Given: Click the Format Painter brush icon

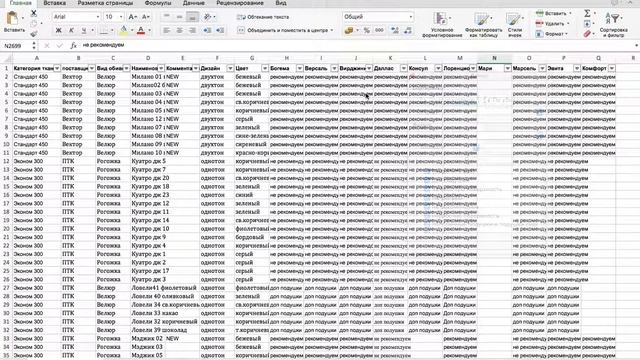Looking at the screenshot, I should (x=34, y=33).
